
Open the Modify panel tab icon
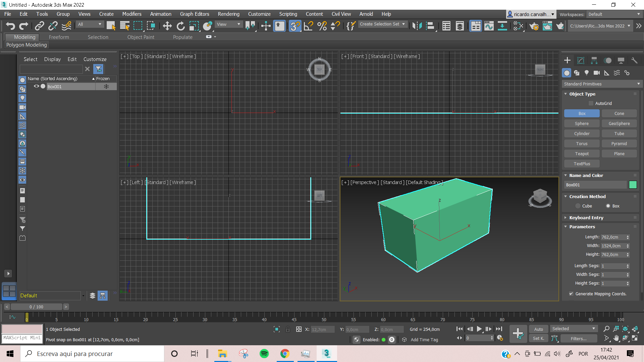pyautogui.click(x=581, y=60)
